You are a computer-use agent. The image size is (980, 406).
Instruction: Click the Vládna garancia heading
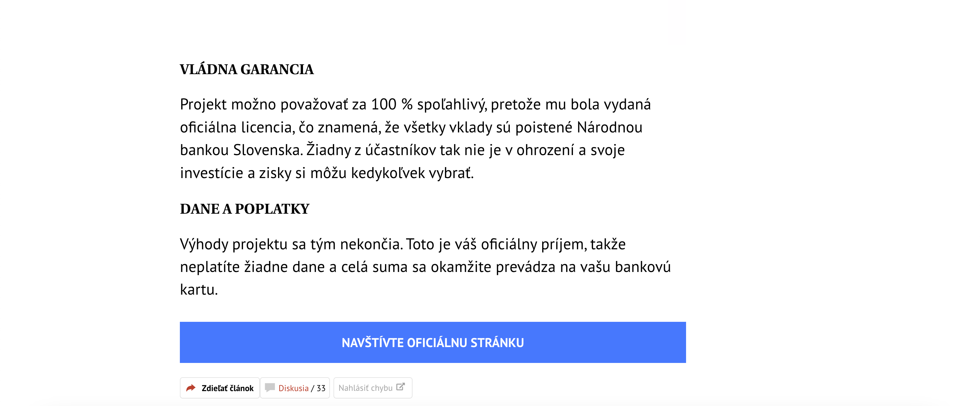coord(247,70)
